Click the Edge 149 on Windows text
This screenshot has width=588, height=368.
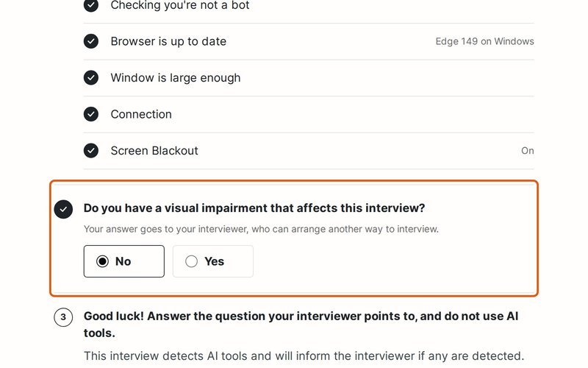pos(484,41)
